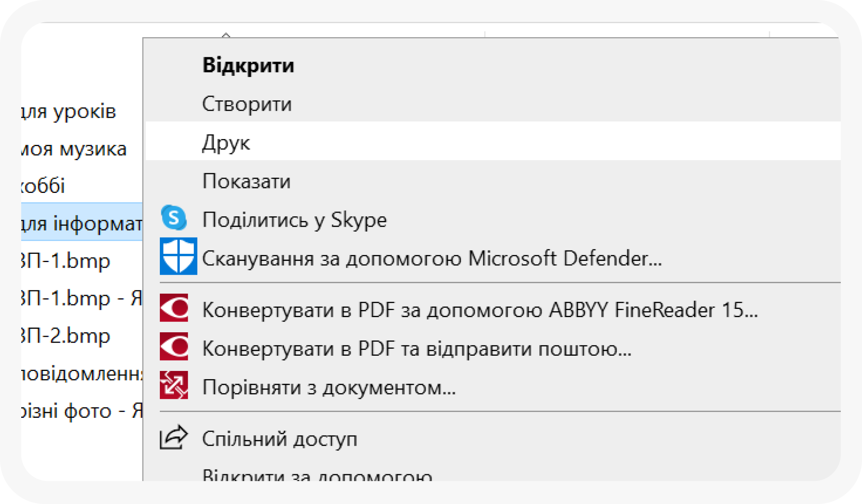Open "Відкрити за допомогою" entry at bottom
Screen dimensions: 862x504
(x=317, y=475)
